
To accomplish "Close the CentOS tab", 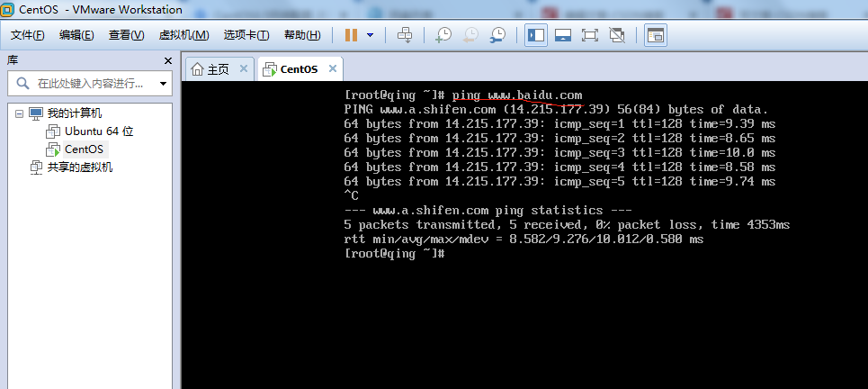I will pyautogui.click(x=333, y=68).
